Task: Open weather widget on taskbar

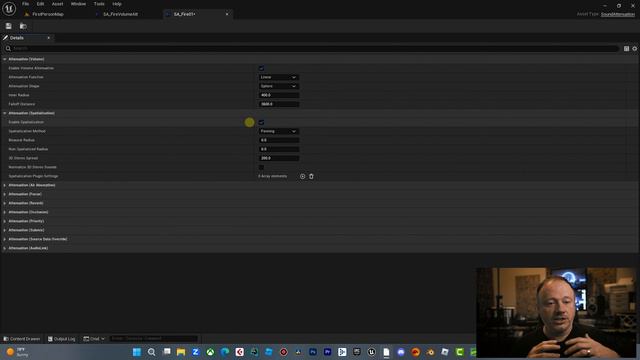Action: coord(17,352)
